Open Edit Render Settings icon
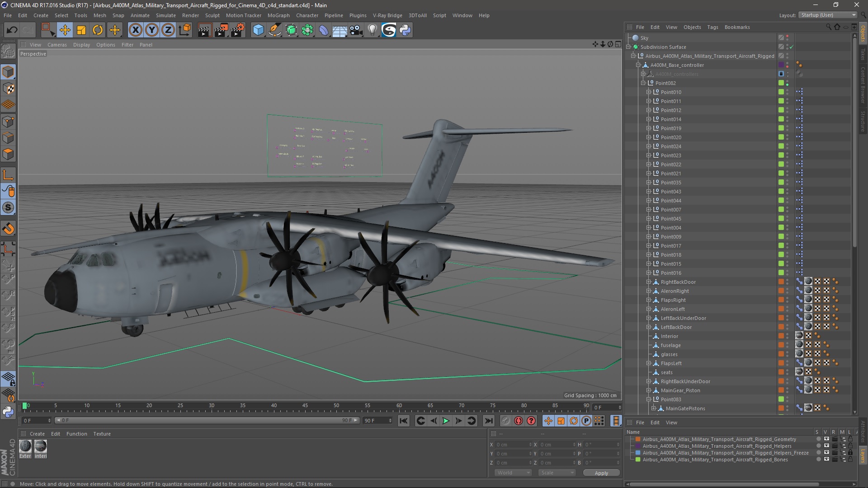 pos(238,30)
